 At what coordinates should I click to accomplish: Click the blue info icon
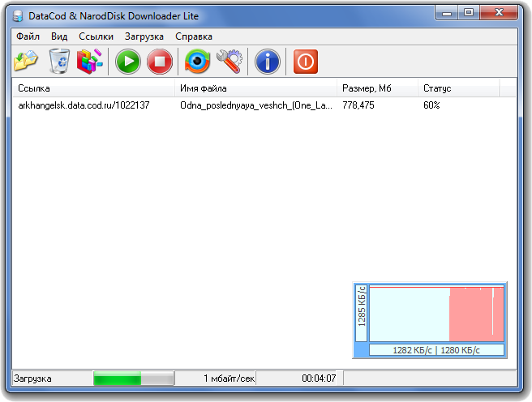click(268, 62)
